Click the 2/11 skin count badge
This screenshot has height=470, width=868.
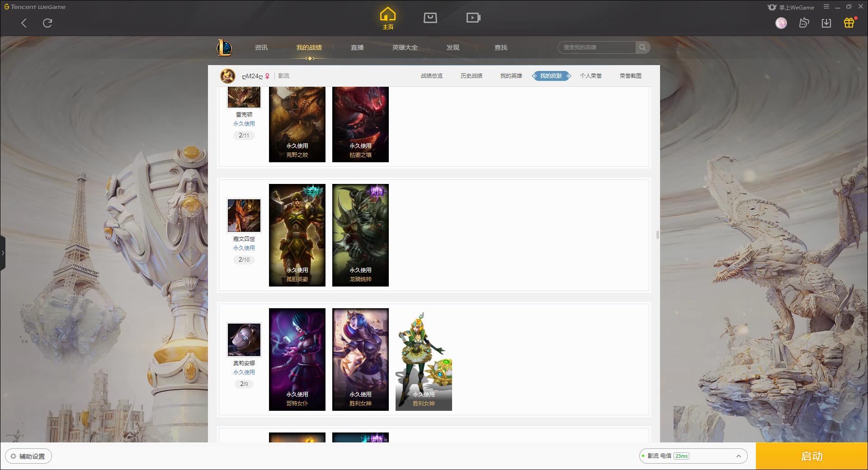point(244,135)
